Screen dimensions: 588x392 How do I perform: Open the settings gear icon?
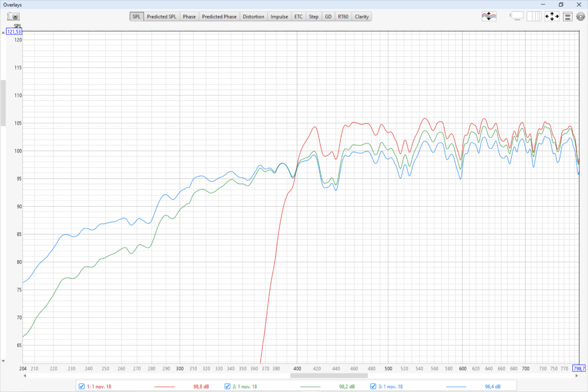tap(580, 16)
